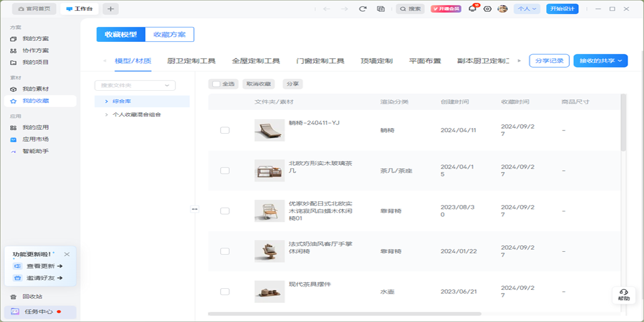Click the 取消收藏 button

tap(258, 84)
